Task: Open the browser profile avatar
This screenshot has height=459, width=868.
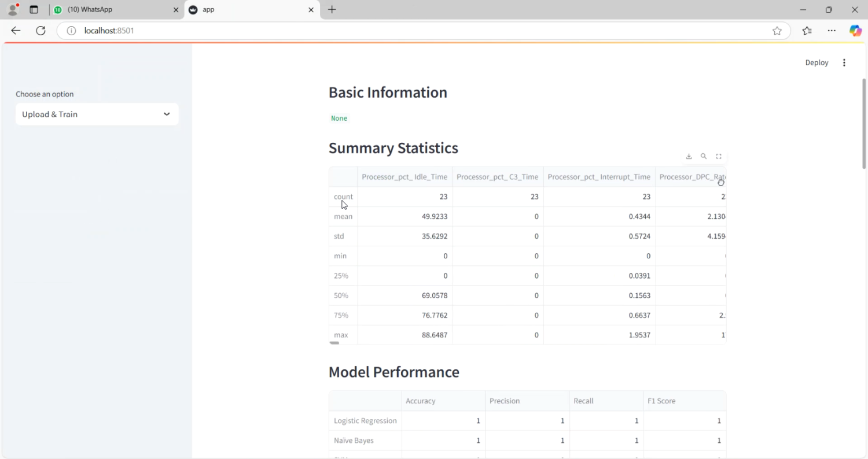Action: [x=13, y=10]
